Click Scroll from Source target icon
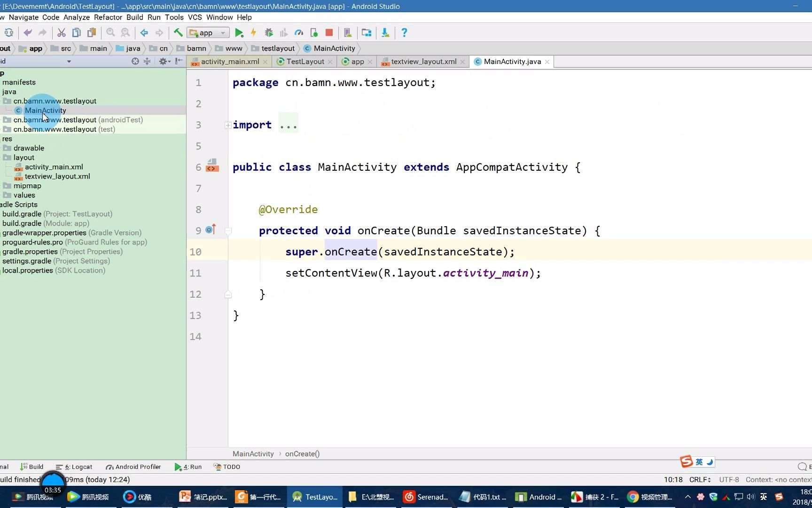Screen dimensions: 812x508 tap(135, 61)
